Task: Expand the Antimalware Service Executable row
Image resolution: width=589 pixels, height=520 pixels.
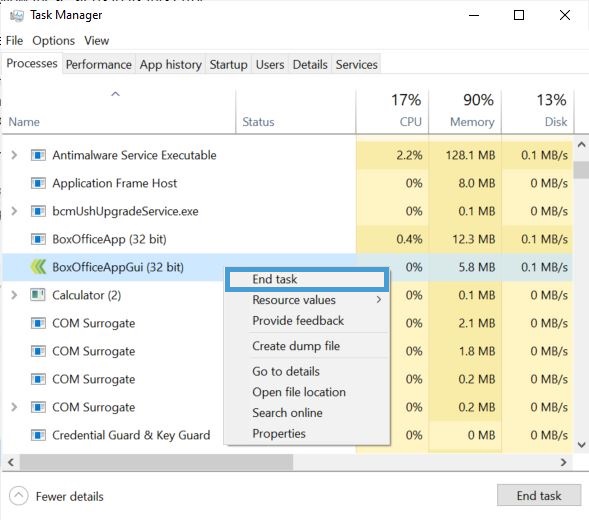Action: click(14, 155)
